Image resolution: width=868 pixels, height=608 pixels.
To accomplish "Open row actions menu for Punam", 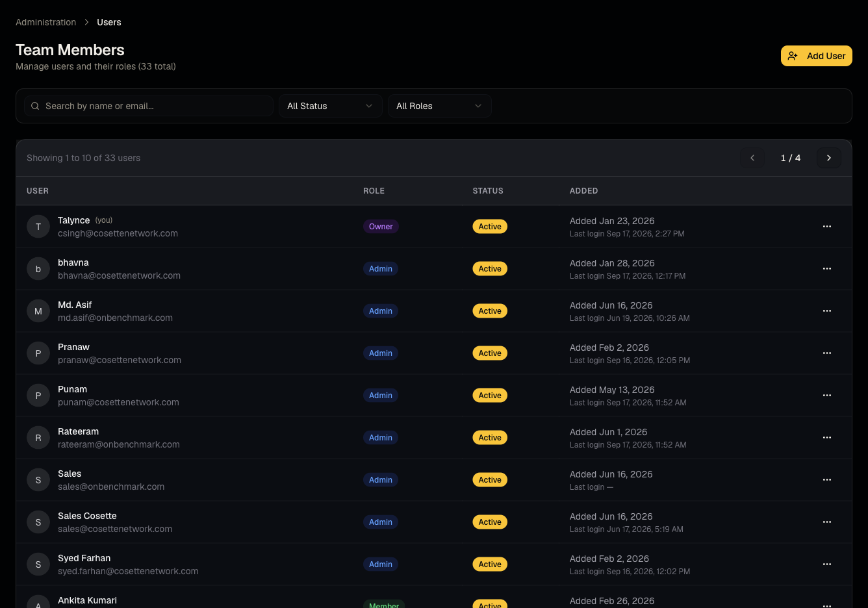I will 827,396.
